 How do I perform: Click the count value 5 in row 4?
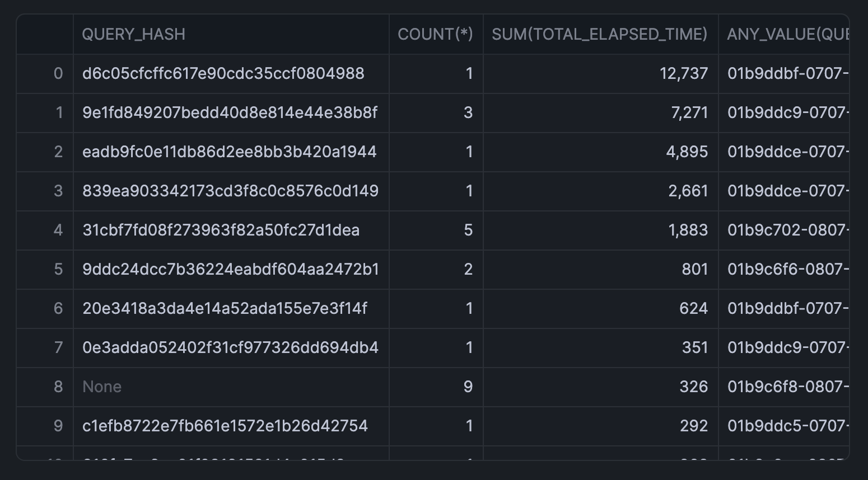point(468,230)
